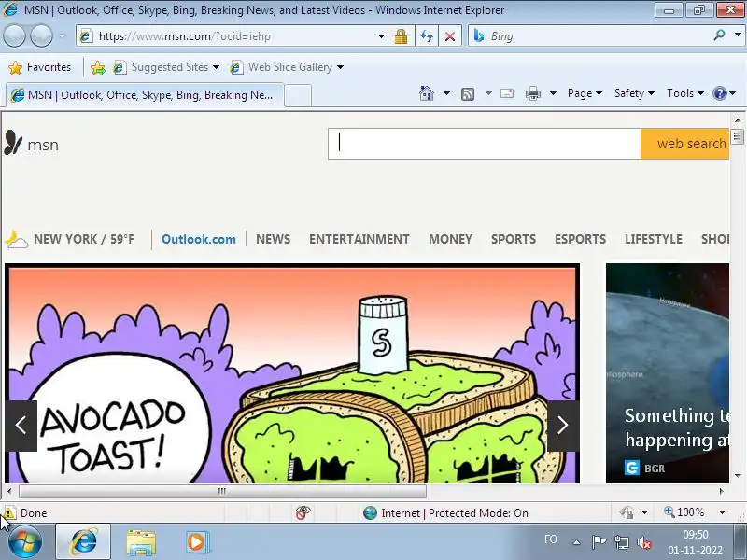Click the Read Mail icon
Screen dimensions: 747x560
tap(507, 93)
